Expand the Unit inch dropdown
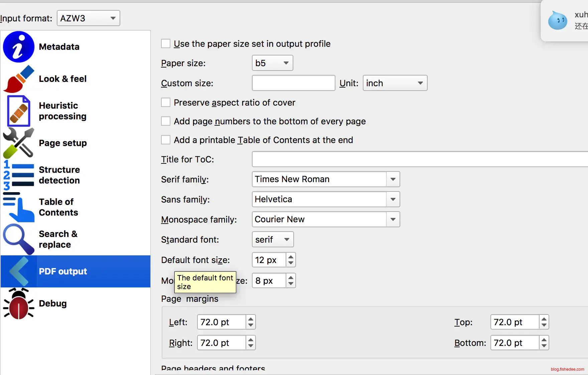 [x=395, y=83]
